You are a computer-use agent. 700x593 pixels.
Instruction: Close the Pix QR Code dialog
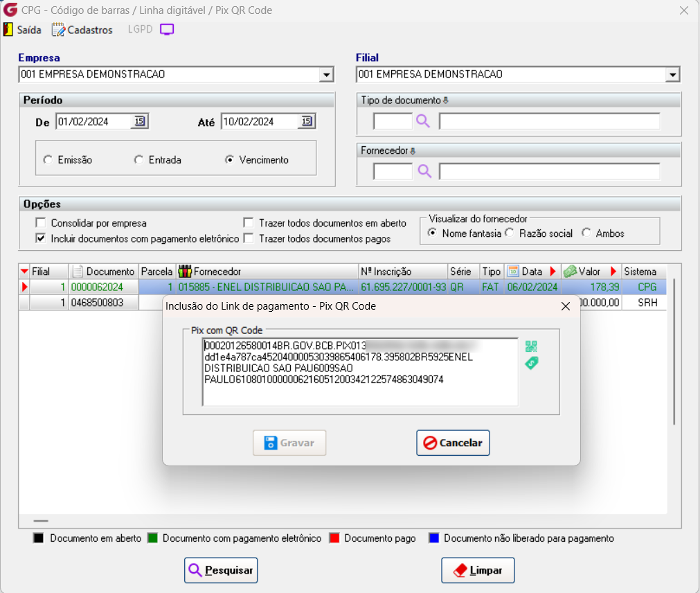565,306
